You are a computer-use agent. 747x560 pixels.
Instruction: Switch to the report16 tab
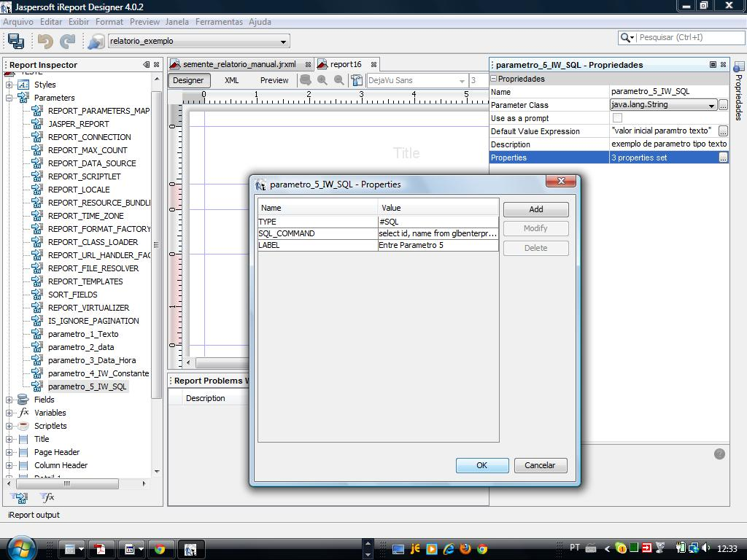(x=346, y=64)
